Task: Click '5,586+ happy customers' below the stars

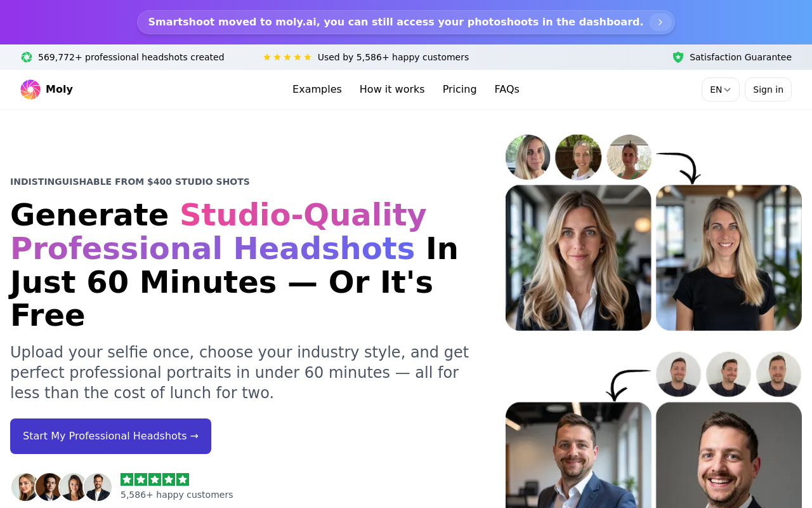Action: click(177, 495)
